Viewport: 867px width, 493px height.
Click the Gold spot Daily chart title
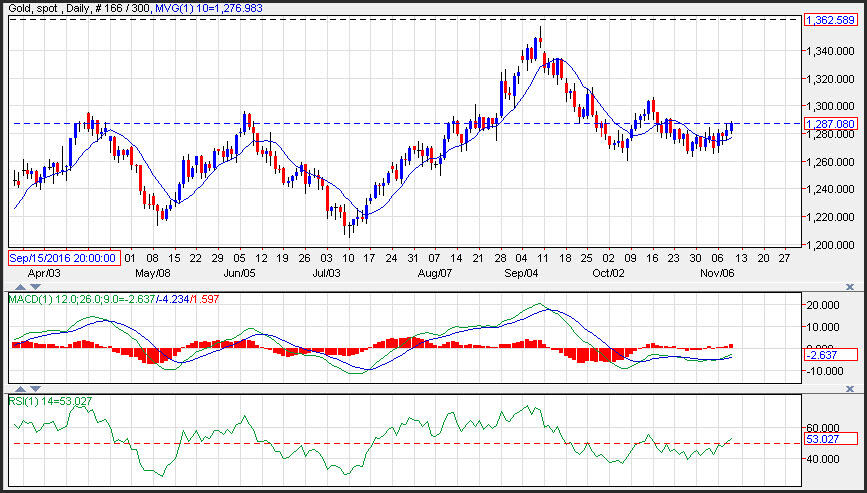[80, 9]
